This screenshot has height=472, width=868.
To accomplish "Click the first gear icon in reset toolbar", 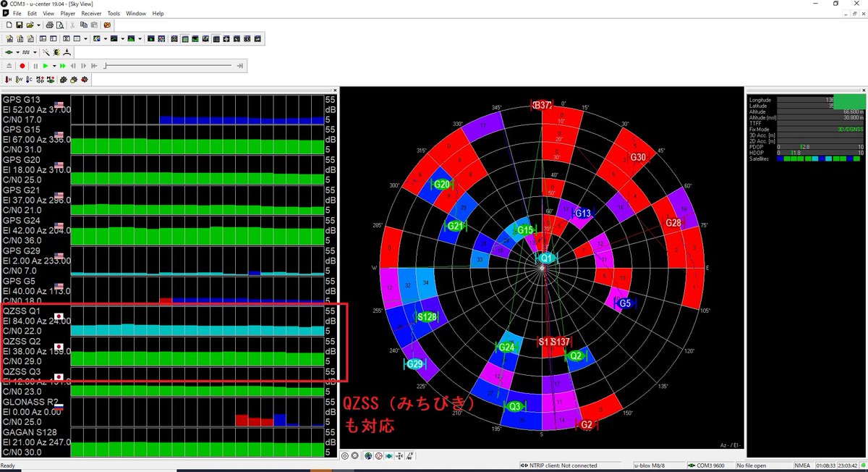I will point(64,79).
